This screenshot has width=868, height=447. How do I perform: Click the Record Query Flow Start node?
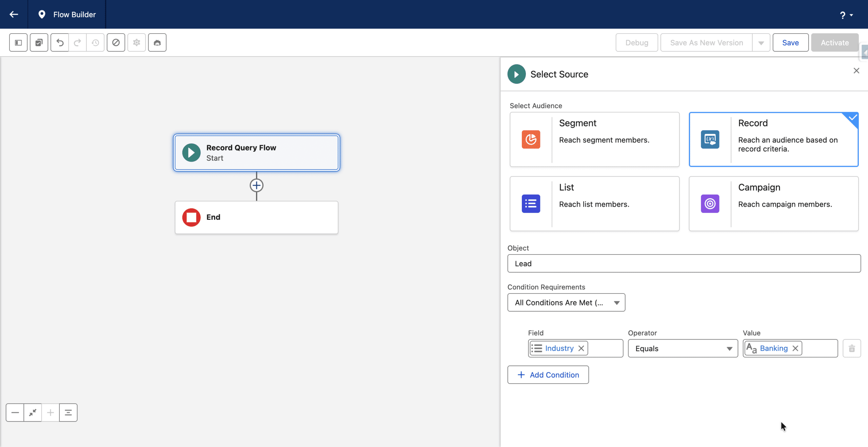click(257, 153)
